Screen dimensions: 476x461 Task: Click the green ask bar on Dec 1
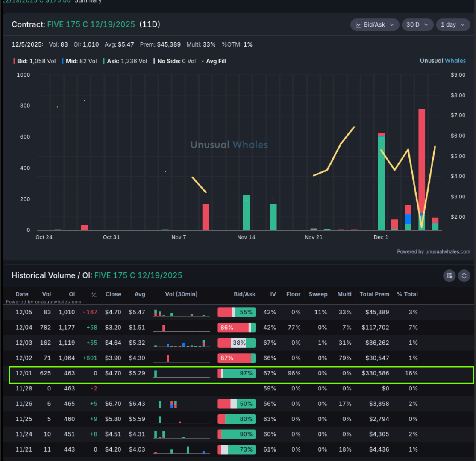pyautogui.click(x=381, y=183)
